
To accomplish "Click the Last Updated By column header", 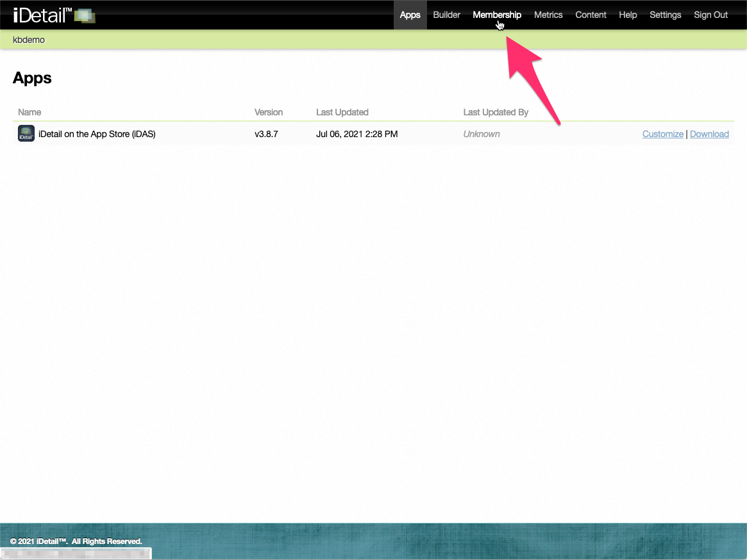I will tap(496, 112).
